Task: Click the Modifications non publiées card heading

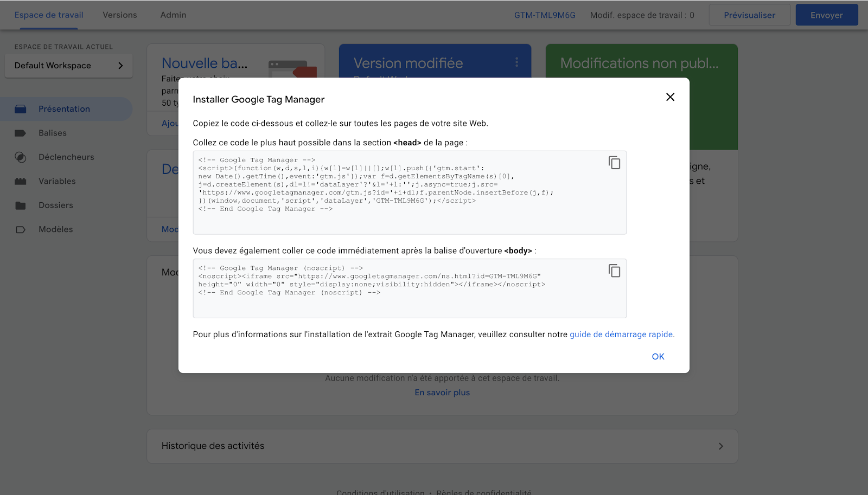Action: (x=639, y=63)
